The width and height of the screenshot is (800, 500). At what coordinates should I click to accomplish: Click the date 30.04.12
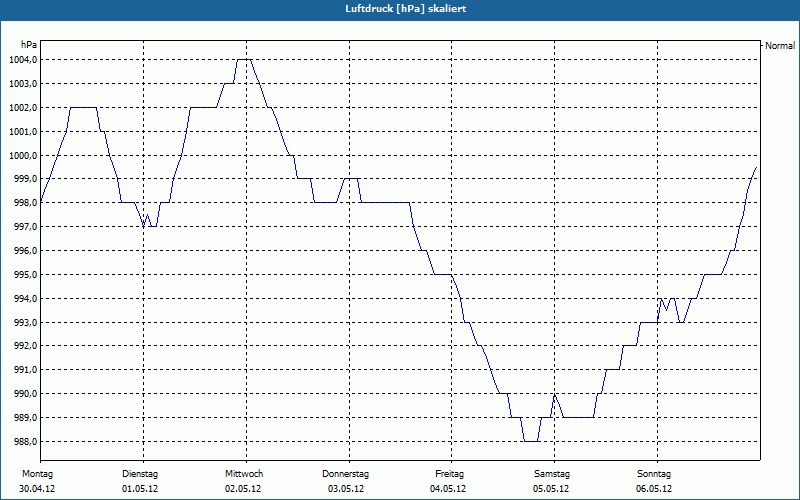[x=37, y=489]
